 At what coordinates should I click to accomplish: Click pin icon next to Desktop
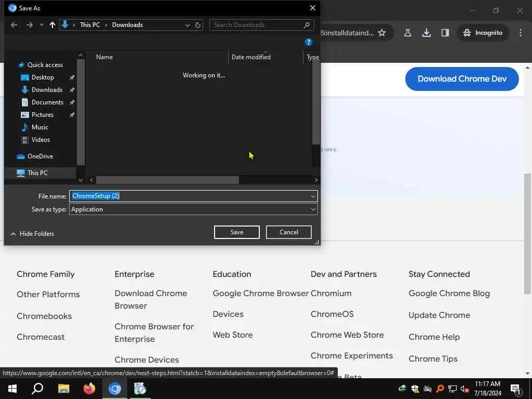point(72,78)
